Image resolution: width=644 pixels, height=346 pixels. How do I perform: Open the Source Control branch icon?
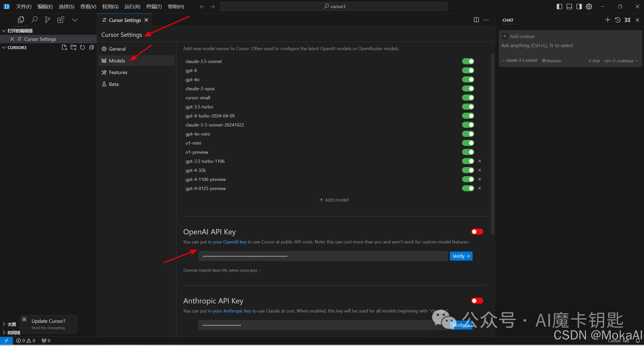(47, 20)
